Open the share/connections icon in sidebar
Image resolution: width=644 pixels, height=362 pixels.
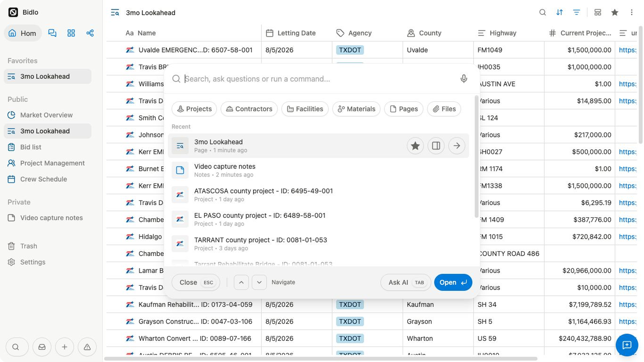point(90,33)
